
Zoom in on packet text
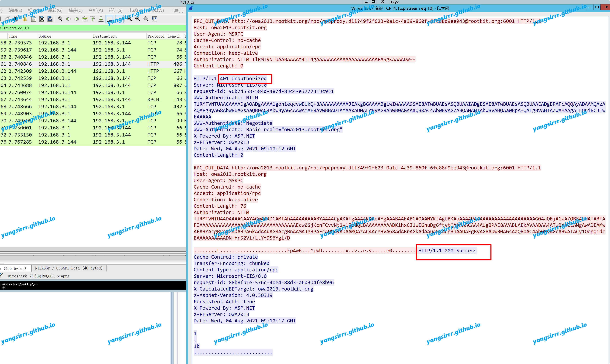click(130, 19)
